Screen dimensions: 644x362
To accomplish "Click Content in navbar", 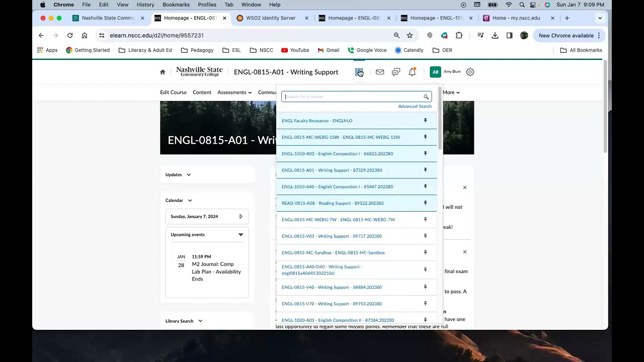I will tap(202, 93).
